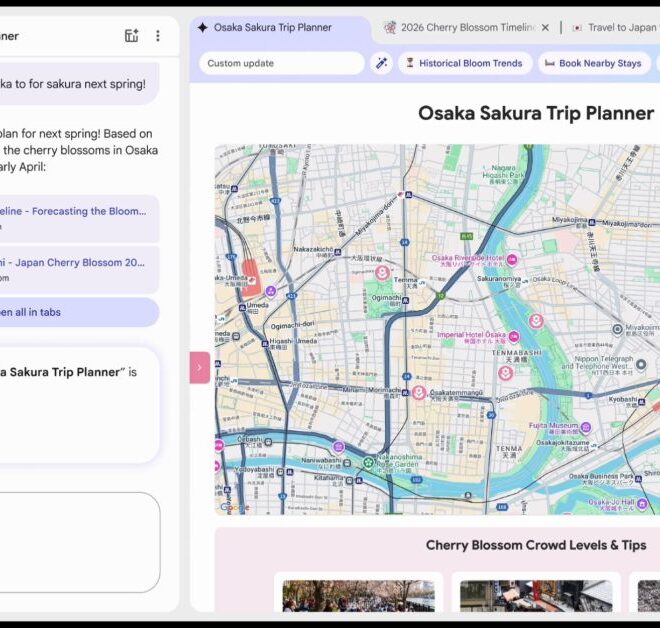Click the Kyobashi station icon

(641, 402)
